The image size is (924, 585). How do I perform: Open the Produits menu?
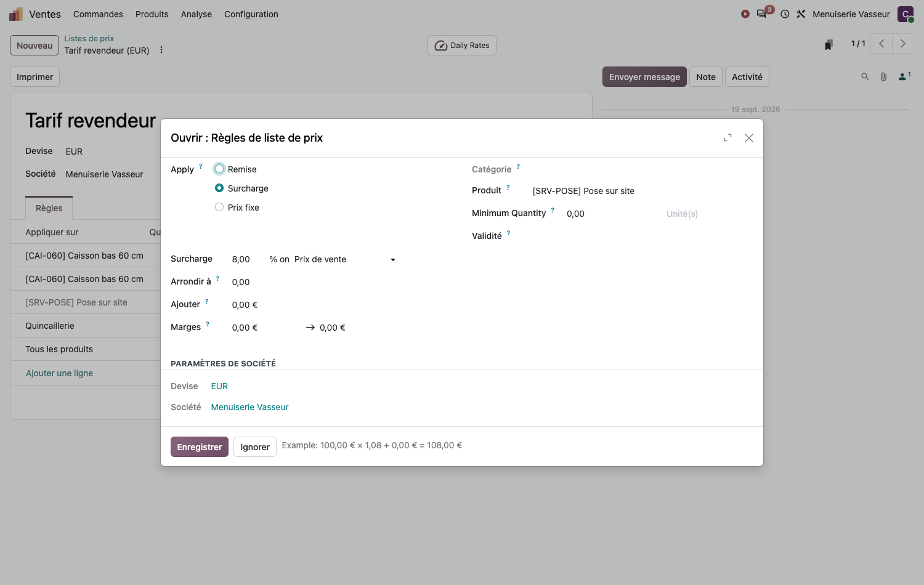[152, 14]
